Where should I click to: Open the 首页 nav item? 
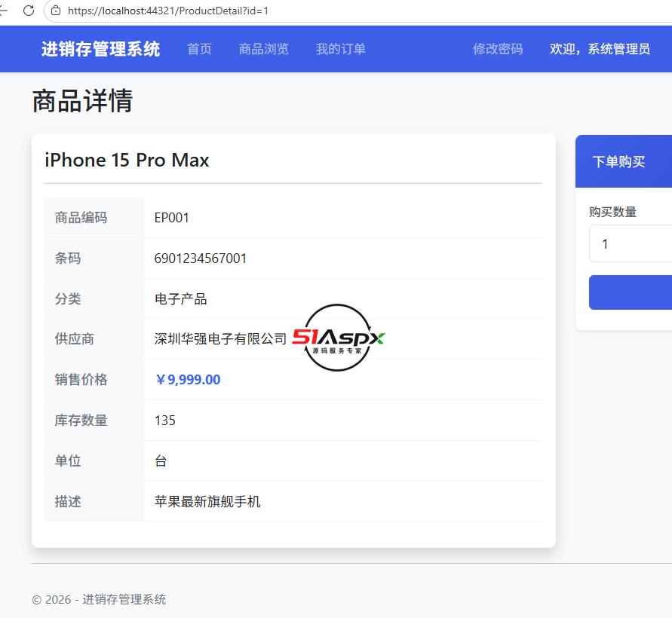pyautogui.click(x=200, y=49)
